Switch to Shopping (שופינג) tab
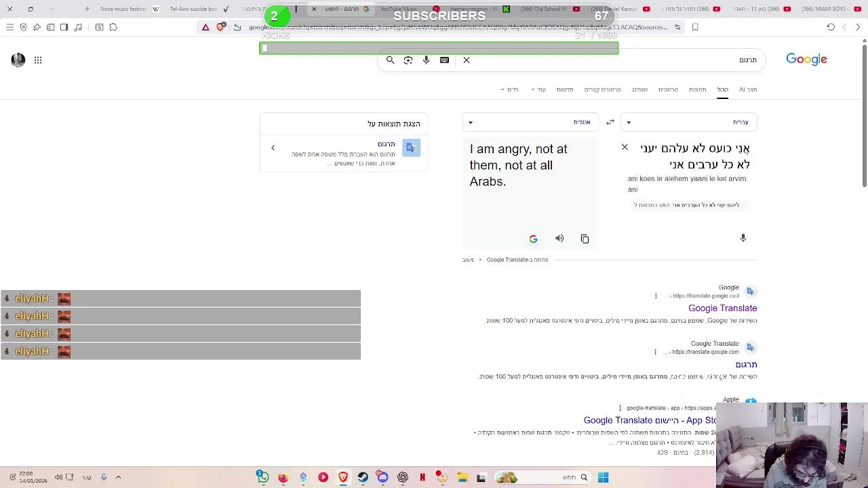The height and width of the screenshot is (488, 868). coord(639,89)
